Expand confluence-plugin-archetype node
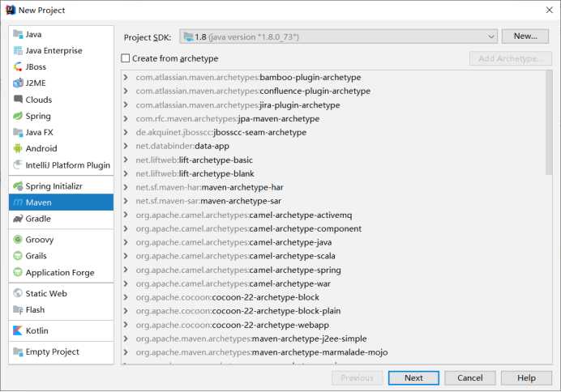561x392 pixels. [126, 91]
